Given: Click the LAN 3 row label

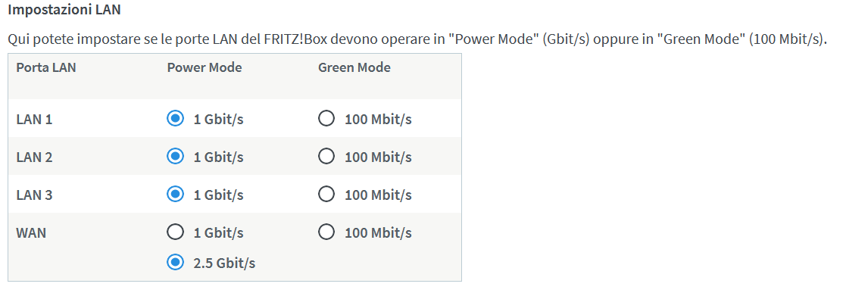Looking at the screenshot, I should pos(34,195).
